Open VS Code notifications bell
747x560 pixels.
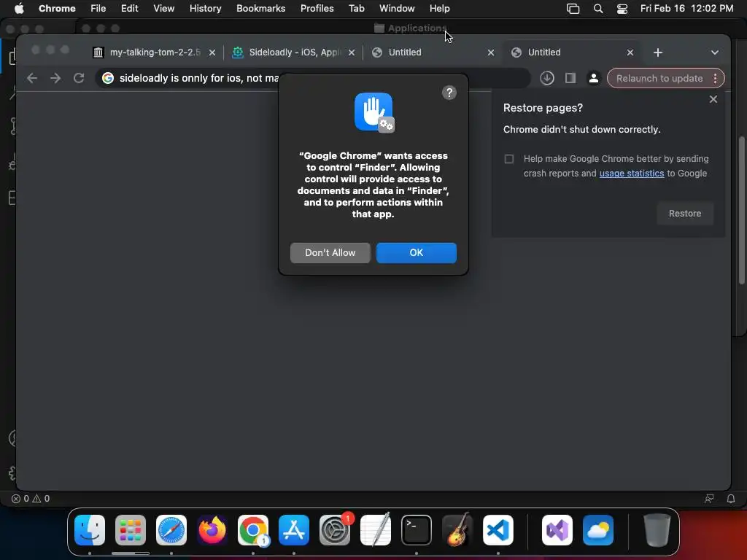[x=731, y=499]
